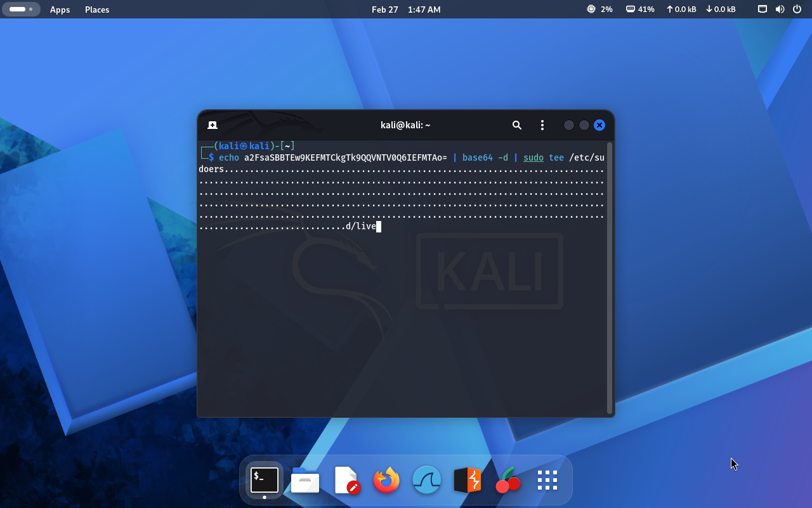Launch Firefox from the dock
The image size is (812, 508).
pyautogui.click(x=386, y=480)
